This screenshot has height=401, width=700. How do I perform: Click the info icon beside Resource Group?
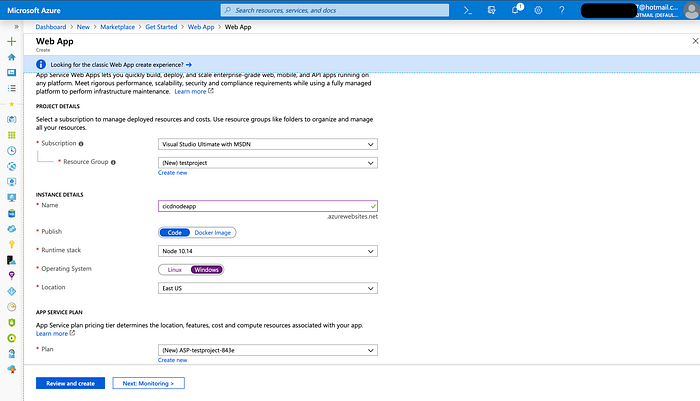[113, 163]
